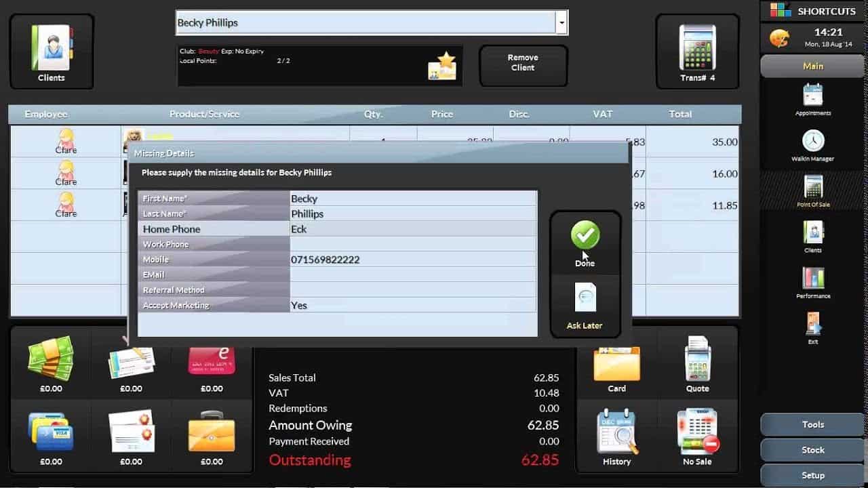Open the client name dropdown

(561, 22)
